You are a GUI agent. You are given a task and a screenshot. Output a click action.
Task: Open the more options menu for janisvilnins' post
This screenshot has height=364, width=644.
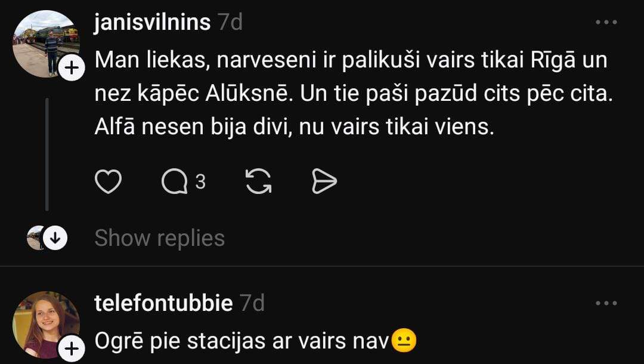tap(606, 22)
